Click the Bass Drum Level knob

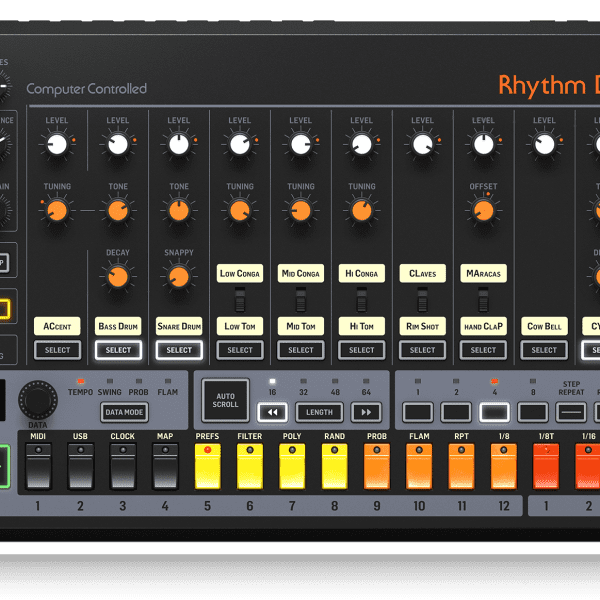pos(118,145)
